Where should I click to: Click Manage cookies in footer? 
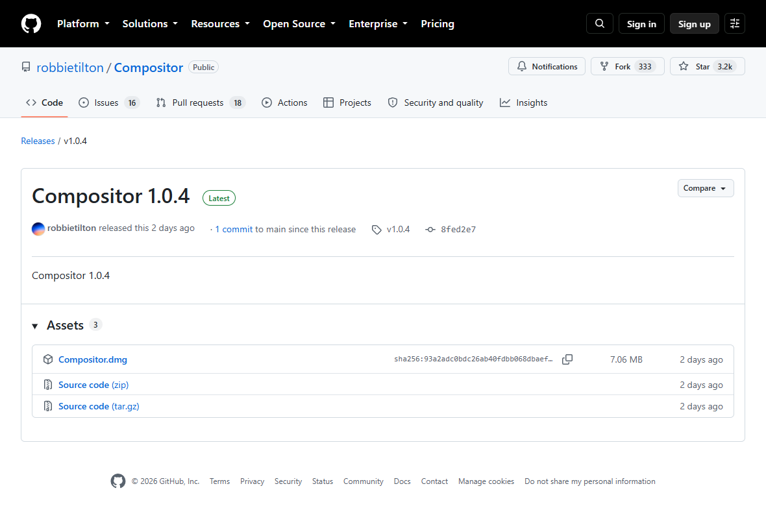click(x=486, y=481)
